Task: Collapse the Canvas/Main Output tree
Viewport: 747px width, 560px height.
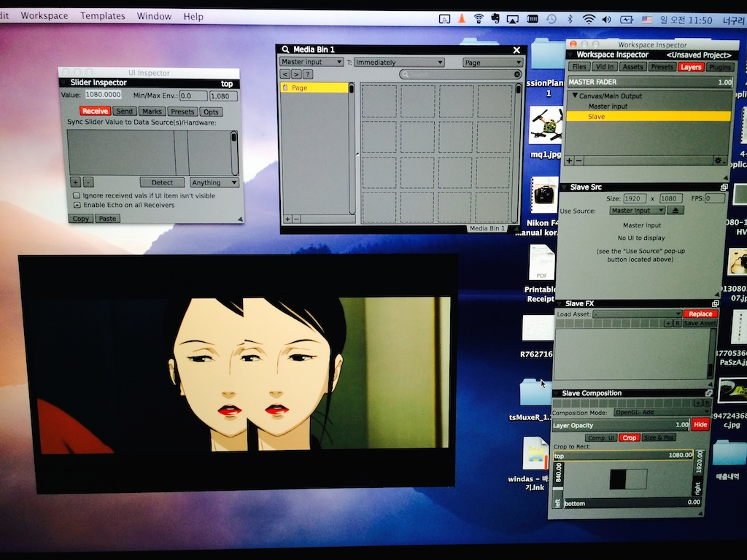Action: 575,96
